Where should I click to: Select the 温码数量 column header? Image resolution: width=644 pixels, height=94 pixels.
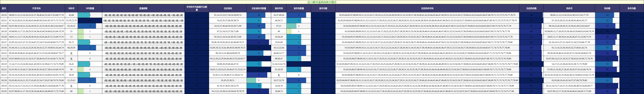[299, 8]
